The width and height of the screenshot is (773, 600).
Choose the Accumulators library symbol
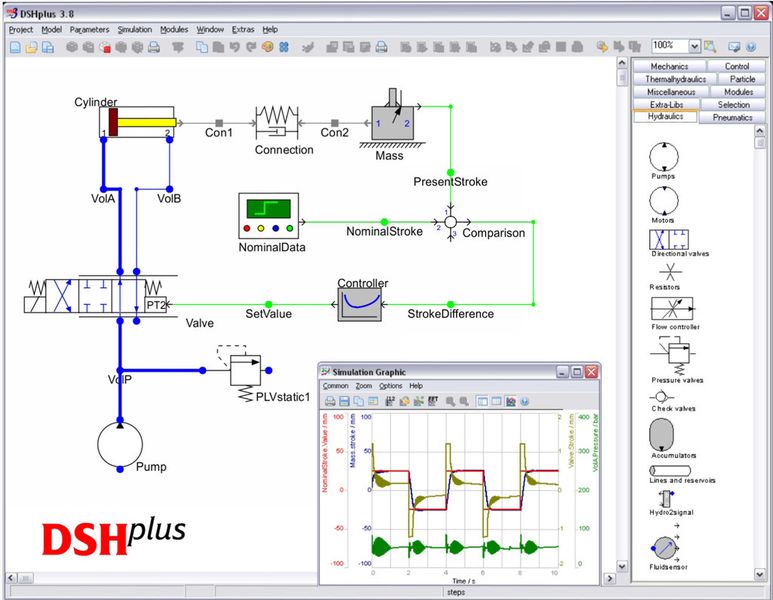pos(662,435)
